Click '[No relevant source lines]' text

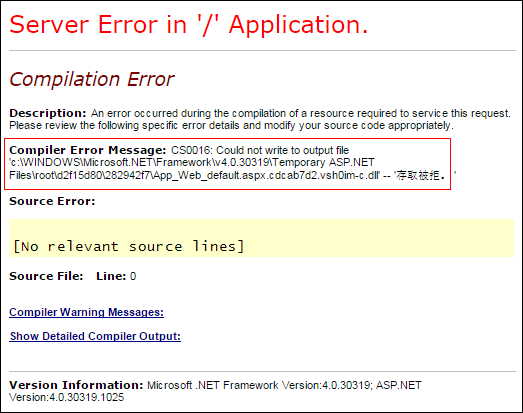click(x=128, y=247)
